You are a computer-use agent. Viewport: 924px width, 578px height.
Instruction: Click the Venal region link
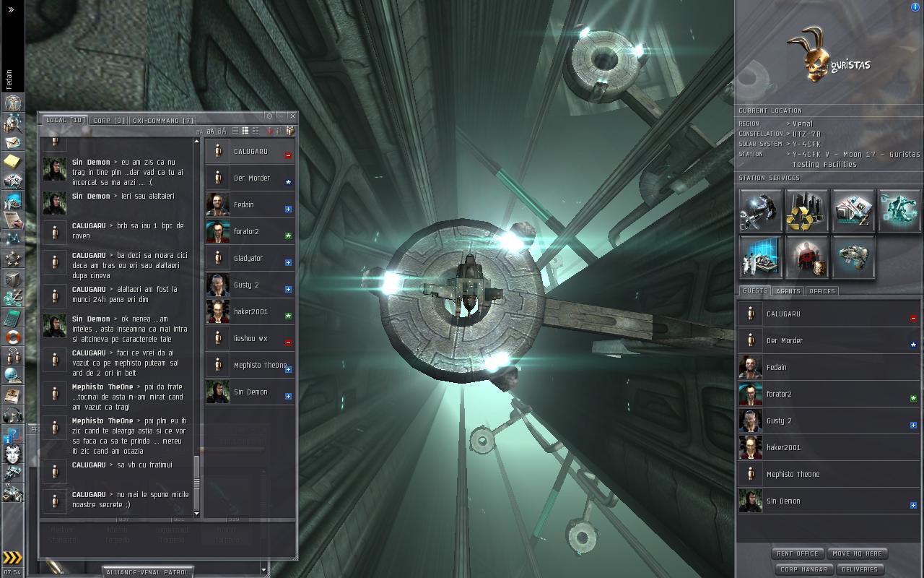(803, 124)
